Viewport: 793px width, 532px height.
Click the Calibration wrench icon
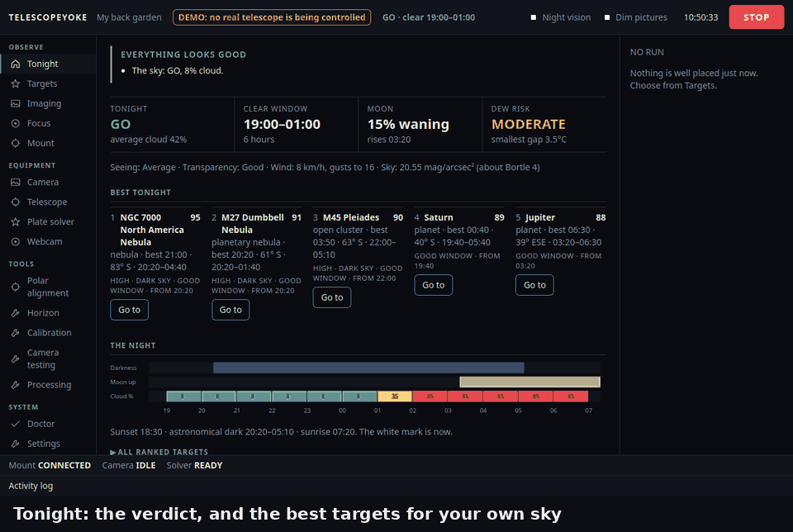click(x=16, y=333)
